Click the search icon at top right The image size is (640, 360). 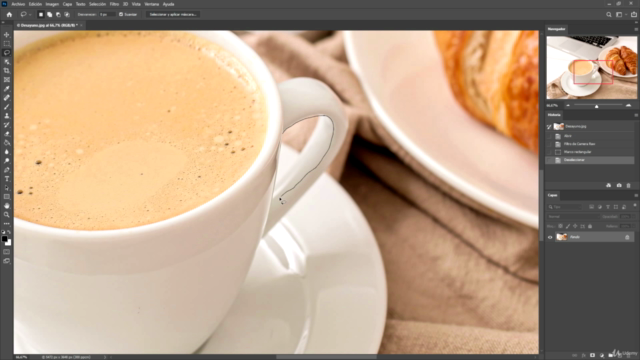(609, 14)
